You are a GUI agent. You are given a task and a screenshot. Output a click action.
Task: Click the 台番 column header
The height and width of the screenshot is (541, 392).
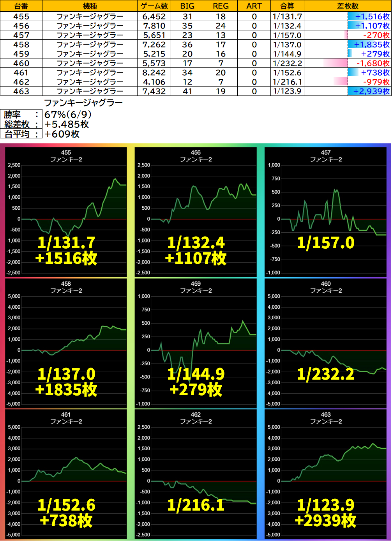click(21, 6)
